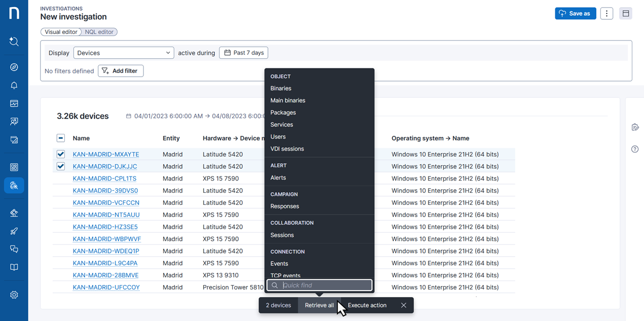Switch to the NQL editor tab
This screenshot has width=644, height=321.
(99, 32)
